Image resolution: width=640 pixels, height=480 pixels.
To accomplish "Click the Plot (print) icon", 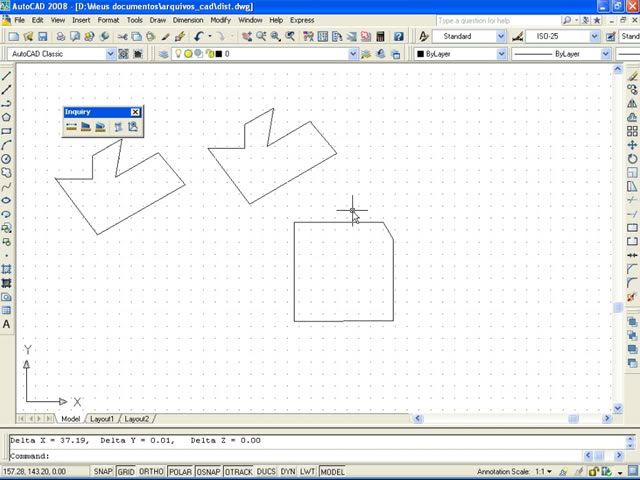I will 61,37.
